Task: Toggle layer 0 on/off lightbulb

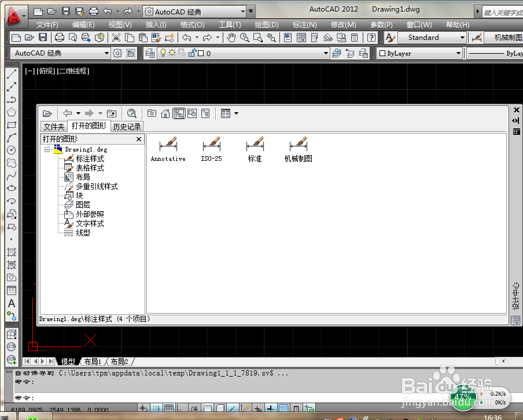Action: (x=163, y=53)
